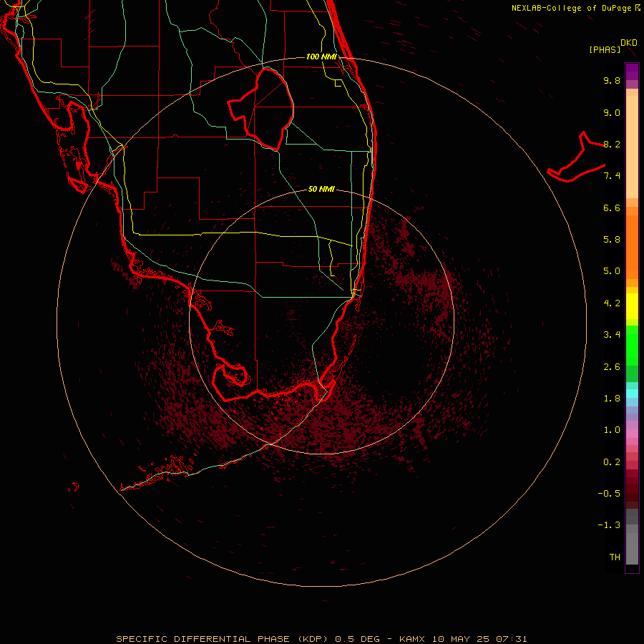Click the 9.8 value on color scale
This screenshot has height=644, width=644.
[x=612, y=80]
